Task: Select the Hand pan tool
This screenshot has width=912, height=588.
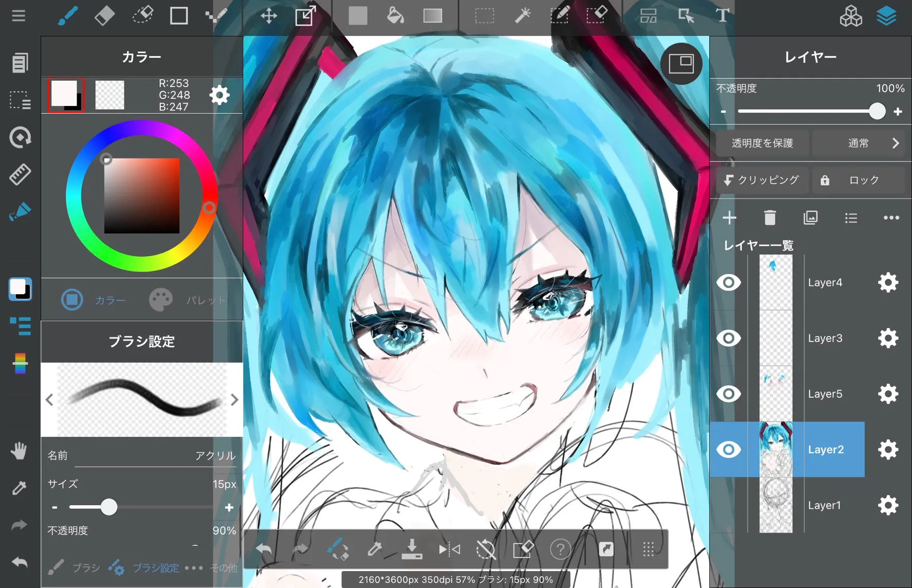Action: [x=19, y=451]
